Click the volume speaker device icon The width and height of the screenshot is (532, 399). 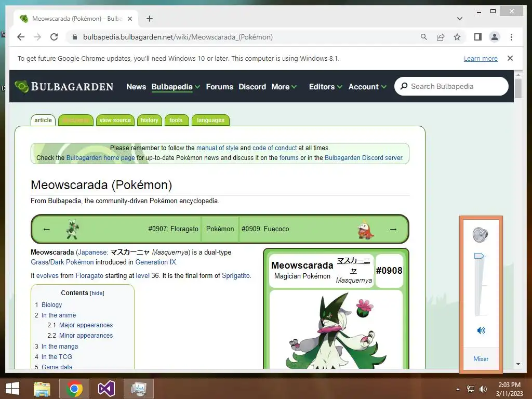(x=481, y=234)
